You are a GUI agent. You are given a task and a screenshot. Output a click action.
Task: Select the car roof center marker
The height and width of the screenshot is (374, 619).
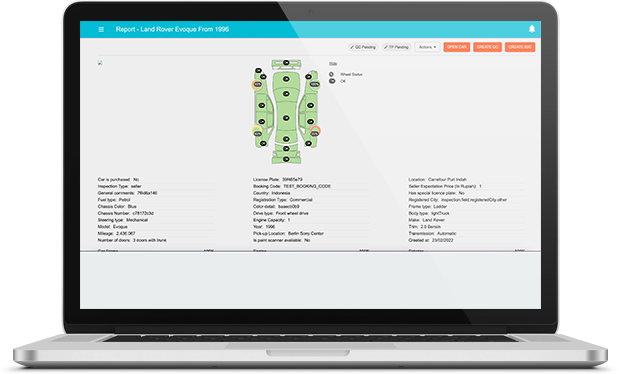[x=286, y=118]
